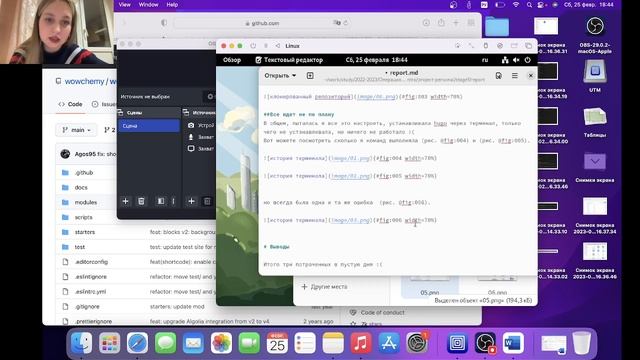Add a scene with OBS Scenes plus button
640x360 pixels.
coord(125,201)
